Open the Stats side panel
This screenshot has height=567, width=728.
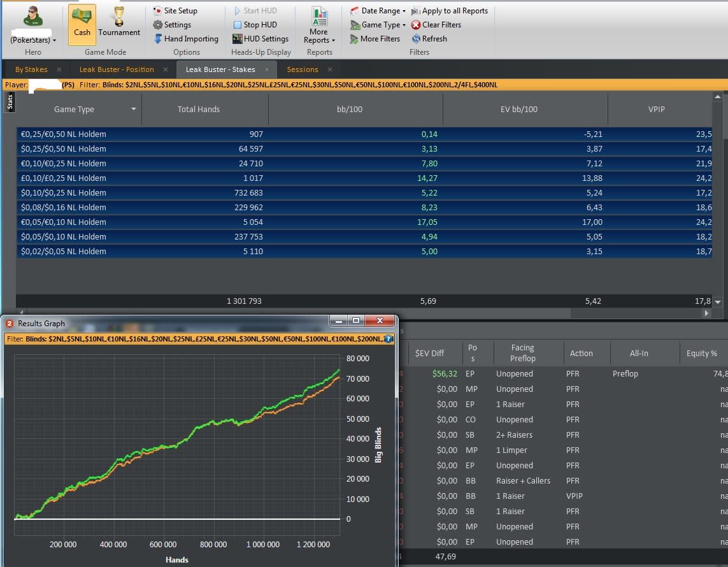point(10,102)
